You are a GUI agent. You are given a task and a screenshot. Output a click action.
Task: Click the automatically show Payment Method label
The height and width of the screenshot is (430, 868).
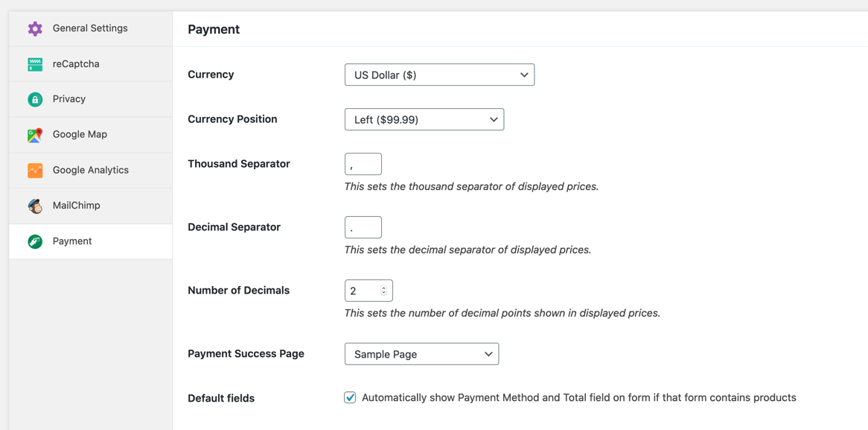point(578,398)
